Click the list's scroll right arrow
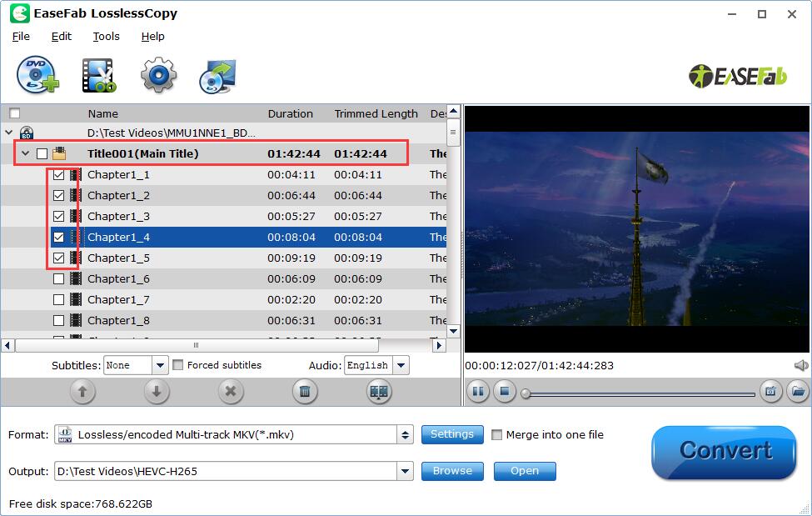 pos(439,345)
